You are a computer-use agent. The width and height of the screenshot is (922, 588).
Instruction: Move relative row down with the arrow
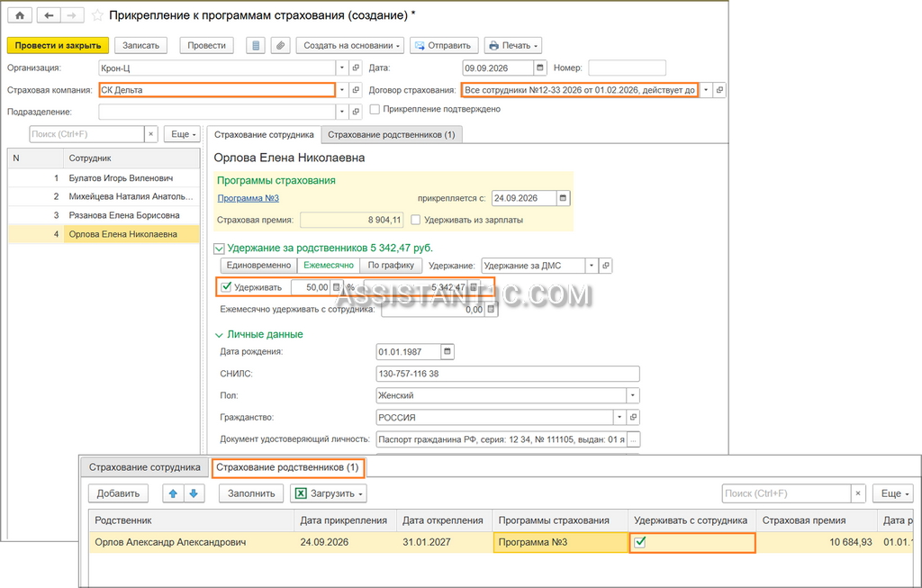(x=194, y=493)
